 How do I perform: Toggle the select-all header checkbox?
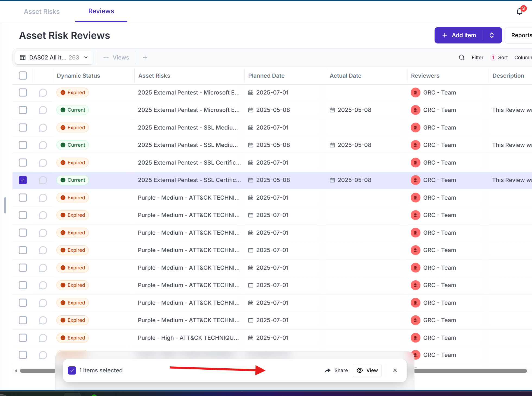[x=23, y=76]
